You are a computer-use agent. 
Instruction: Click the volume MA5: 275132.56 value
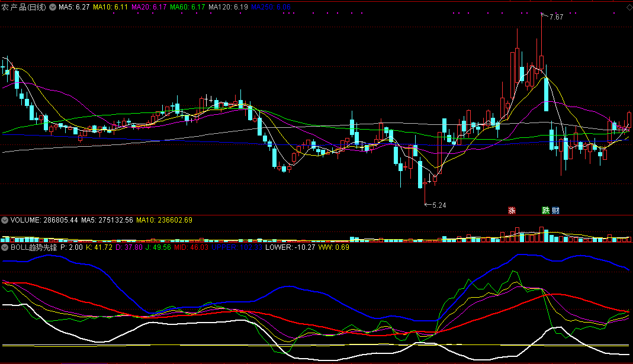[107, 220]
